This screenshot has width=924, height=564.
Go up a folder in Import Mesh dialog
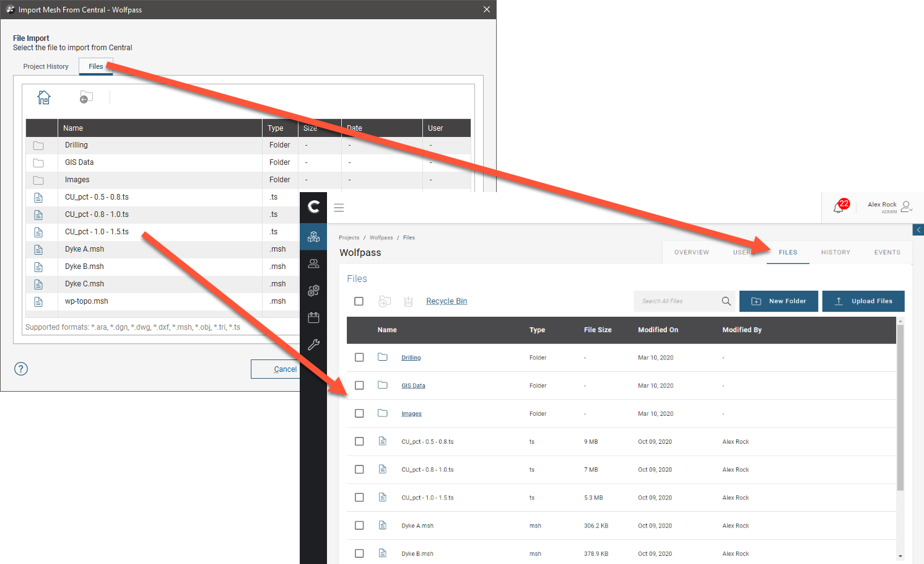[x=86, y=97]
